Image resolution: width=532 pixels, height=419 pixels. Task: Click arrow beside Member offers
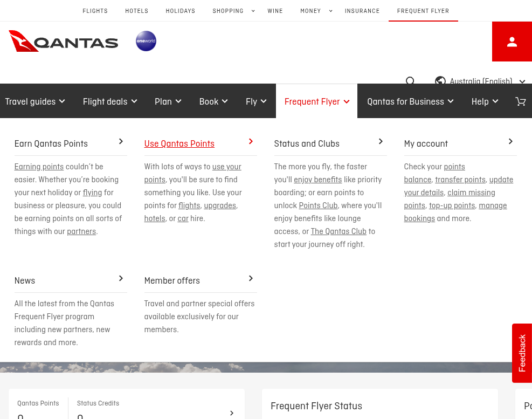click(251, 278)
